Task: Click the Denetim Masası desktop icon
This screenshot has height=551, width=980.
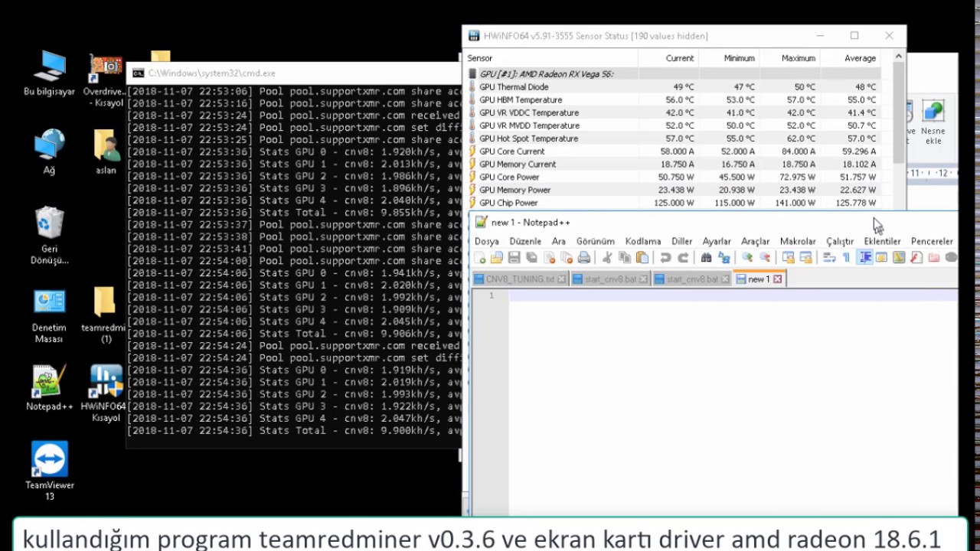Action: coord(49,316)
